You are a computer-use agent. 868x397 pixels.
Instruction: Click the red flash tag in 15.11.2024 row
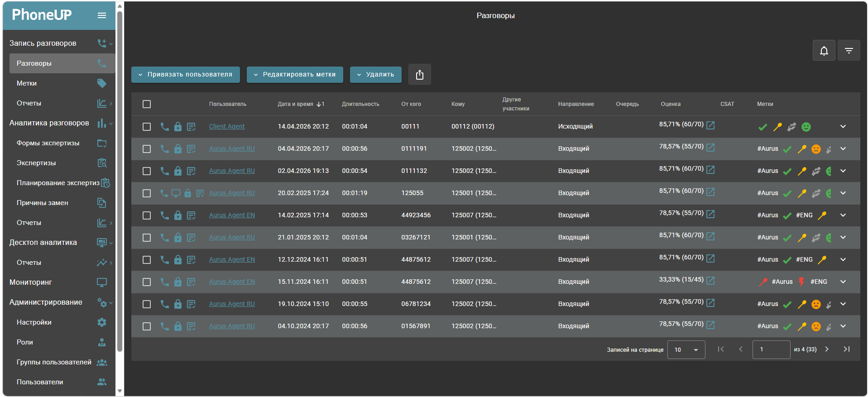point(801,282)
